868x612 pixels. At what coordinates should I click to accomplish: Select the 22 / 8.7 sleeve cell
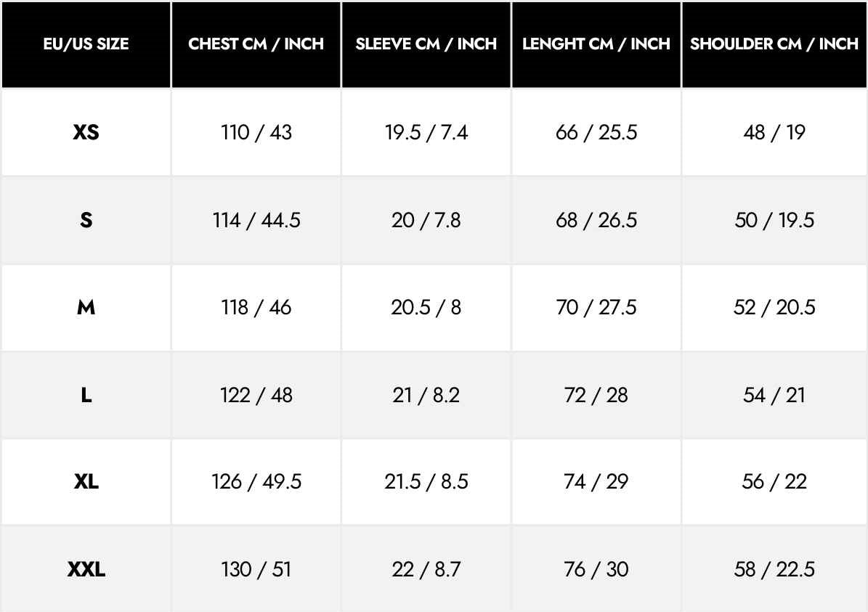point(426,569)
